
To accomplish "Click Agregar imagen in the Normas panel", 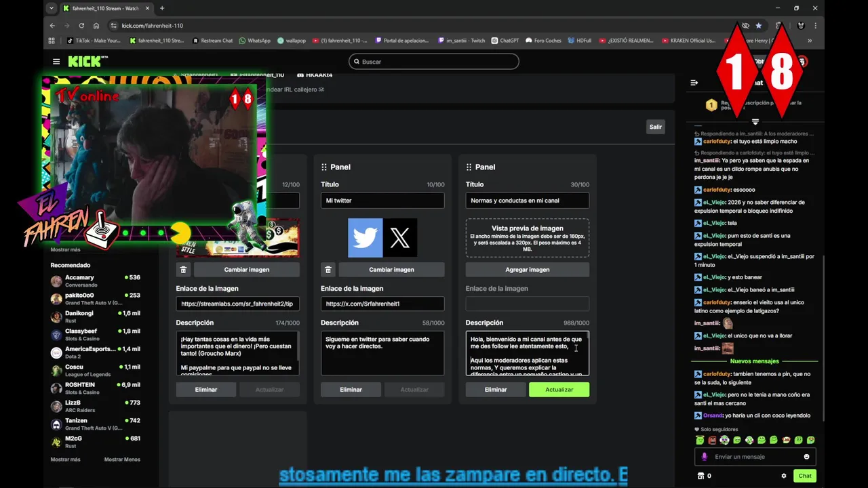I will [528, 270].
